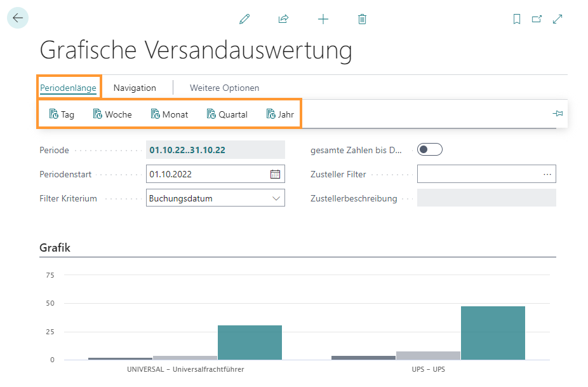The image size is (588, 387).
Task: Open the Weitere Optionen menu
Action: [x=224, y=88]
